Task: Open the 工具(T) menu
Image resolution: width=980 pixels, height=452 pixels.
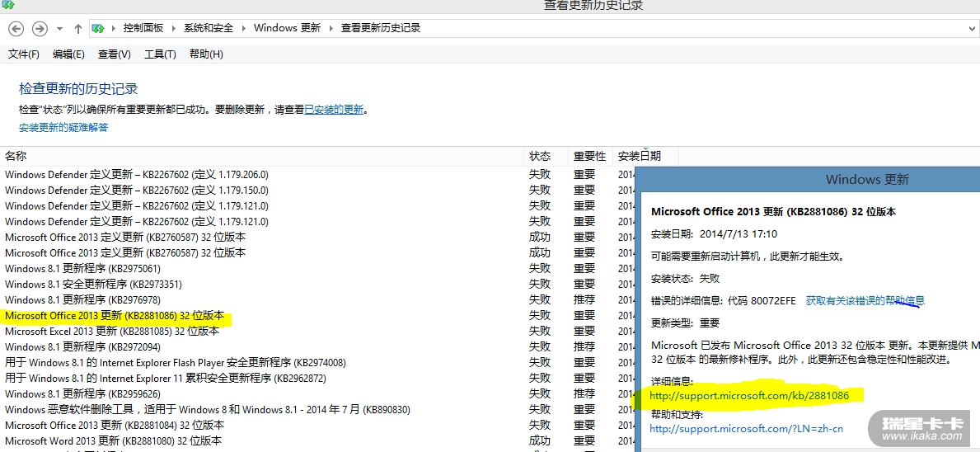Action: (160, 54)
